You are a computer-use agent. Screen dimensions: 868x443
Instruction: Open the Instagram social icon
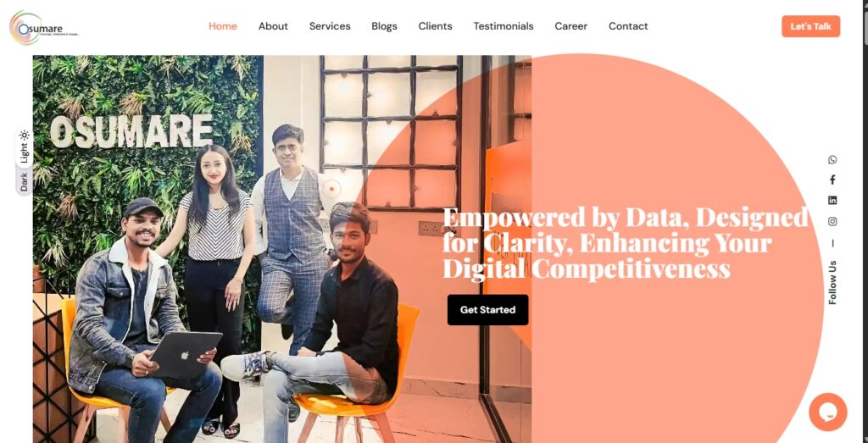coord(832,221)
